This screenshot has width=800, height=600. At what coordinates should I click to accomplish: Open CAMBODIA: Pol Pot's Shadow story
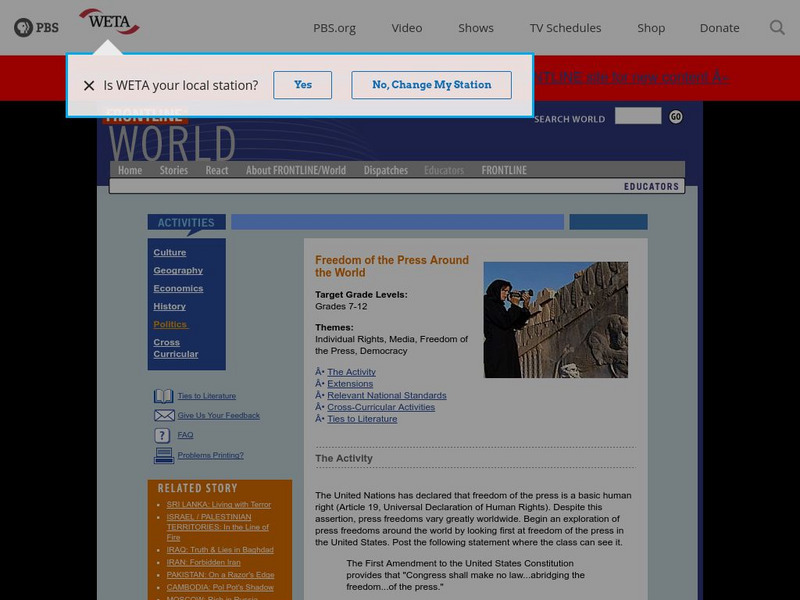pos(220,587)
